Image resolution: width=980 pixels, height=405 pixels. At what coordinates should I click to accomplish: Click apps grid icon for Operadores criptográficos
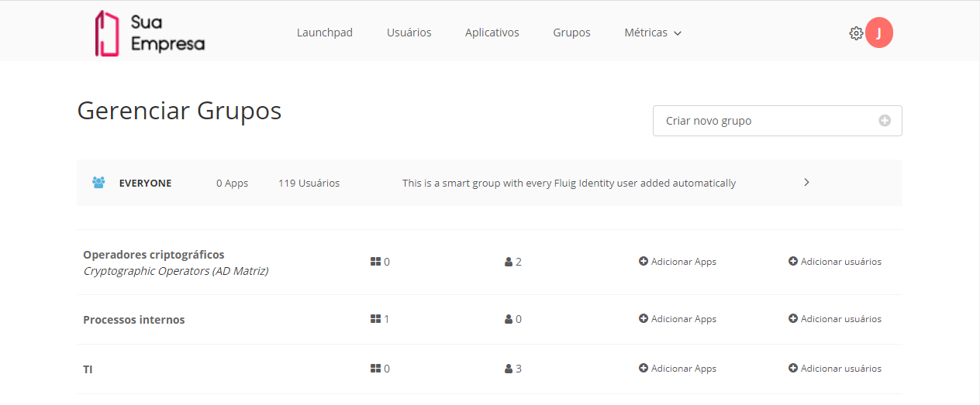pyautogui.click(x=375, y=262)
